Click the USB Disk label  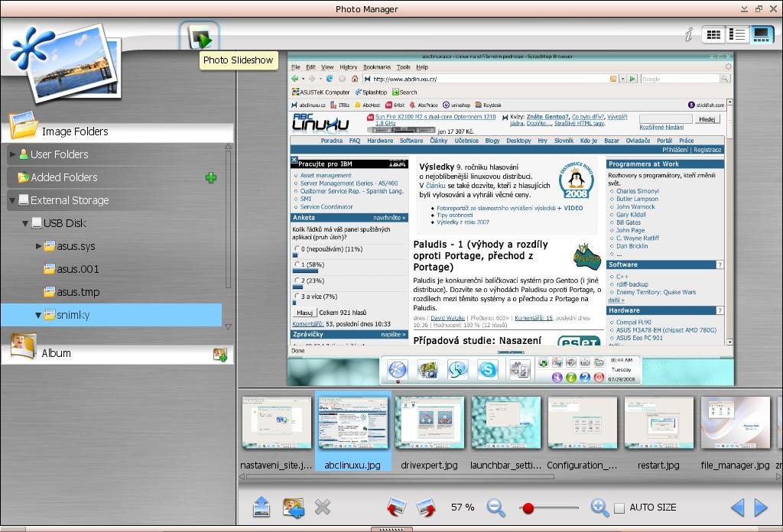65,223
